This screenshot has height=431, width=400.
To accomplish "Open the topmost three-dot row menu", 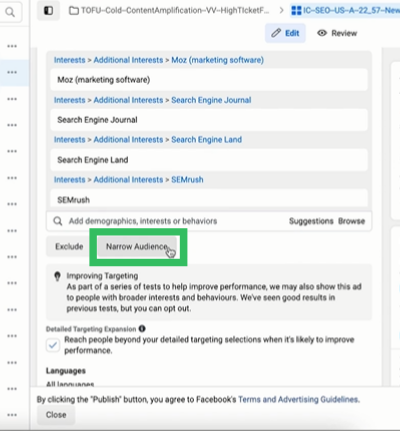I will (12, 46).
